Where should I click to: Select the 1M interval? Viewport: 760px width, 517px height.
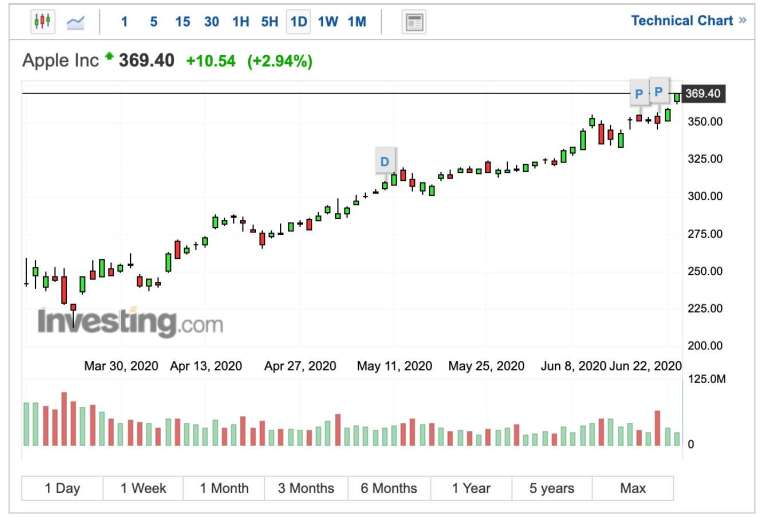357,22
